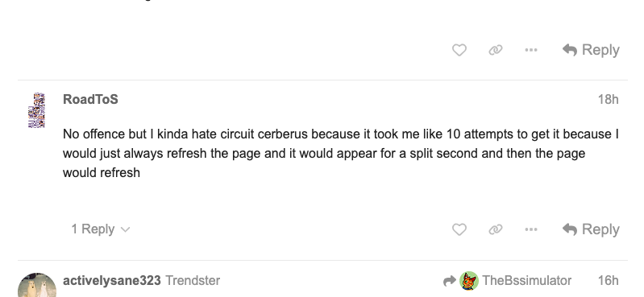Viewport: 644px width, 297px height.
Task: Like the post above RoadToS's comment
Action: [459, 50]
